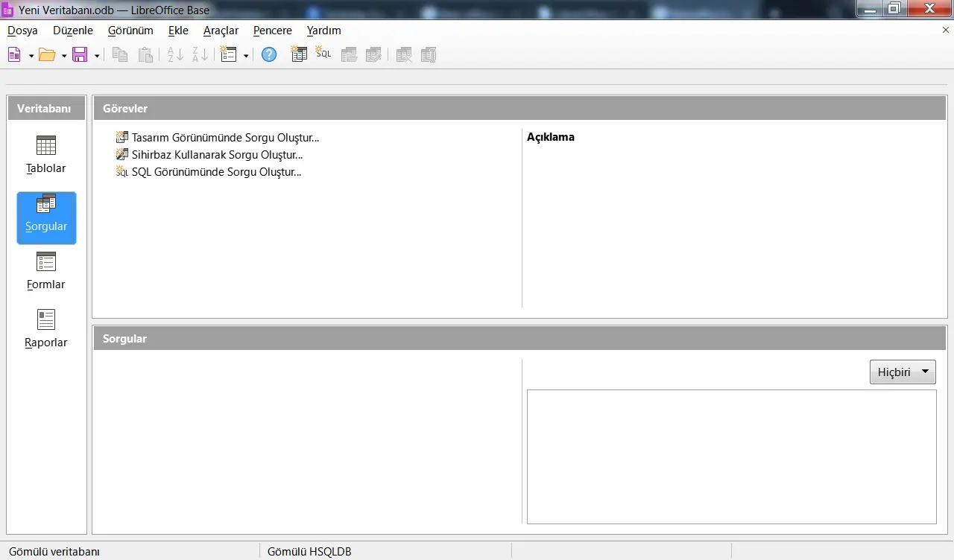Expand the Open recent files arrow

coord(64,55)
